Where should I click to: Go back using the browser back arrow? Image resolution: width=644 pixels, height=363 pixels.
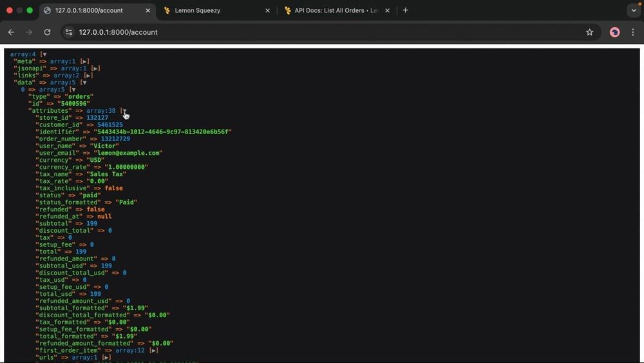[x=11, y=32]
